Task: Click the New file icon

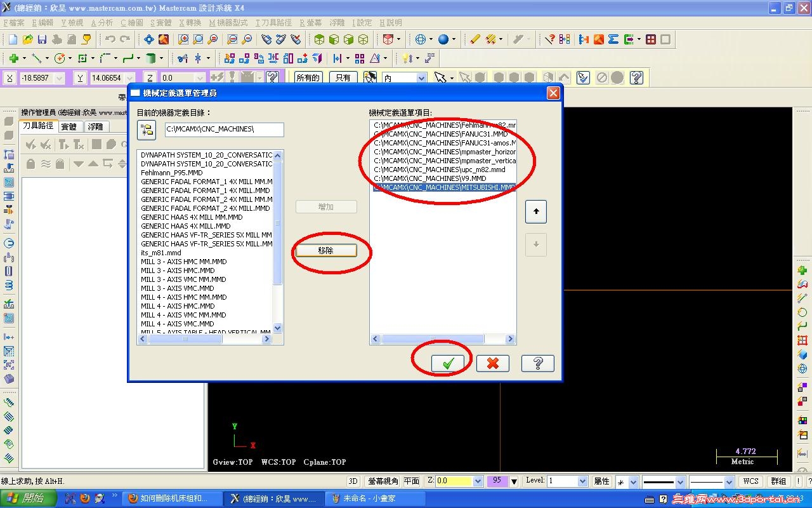Action: (x=13, y=39)
